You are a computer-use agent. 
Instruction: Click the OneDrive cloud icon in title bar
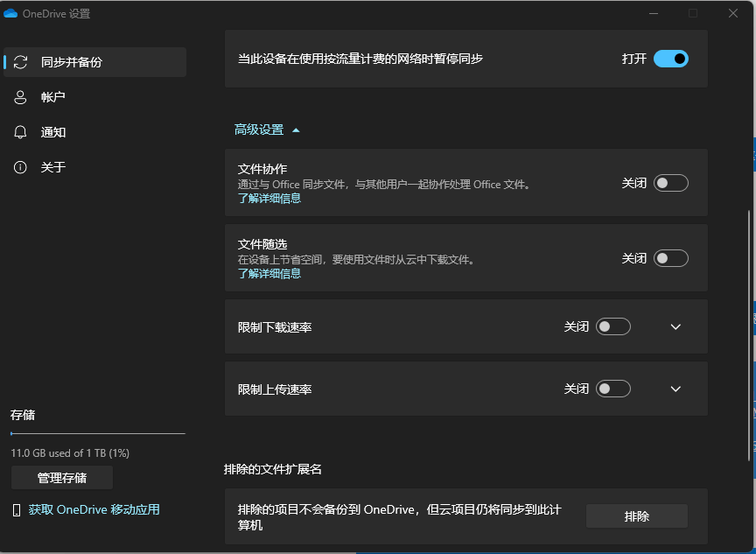10,13
